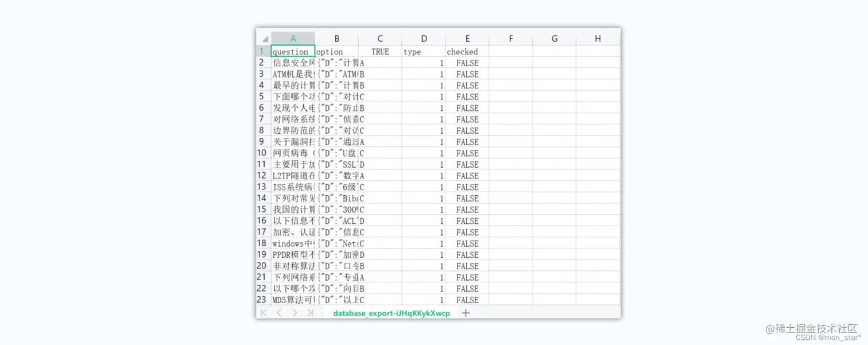The width and height of the screenshot is (868, 345).
Task: Jump to first sheet with navigation arrow
Action: [x=263, y=313]
